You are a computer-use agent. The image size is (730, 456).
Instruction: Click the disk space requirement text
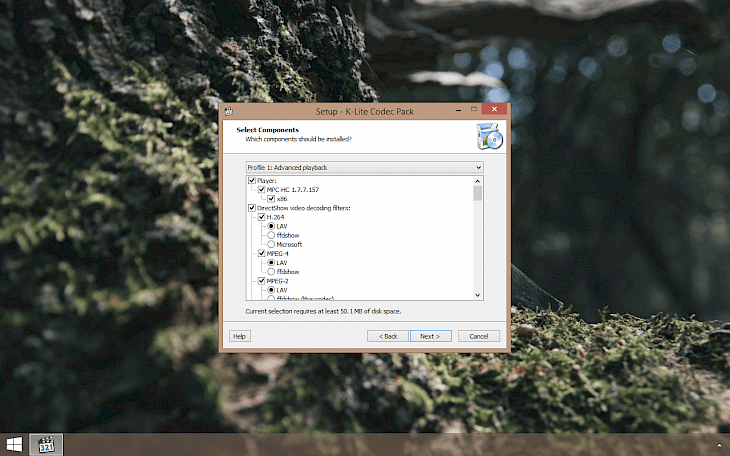pos(323,311)
